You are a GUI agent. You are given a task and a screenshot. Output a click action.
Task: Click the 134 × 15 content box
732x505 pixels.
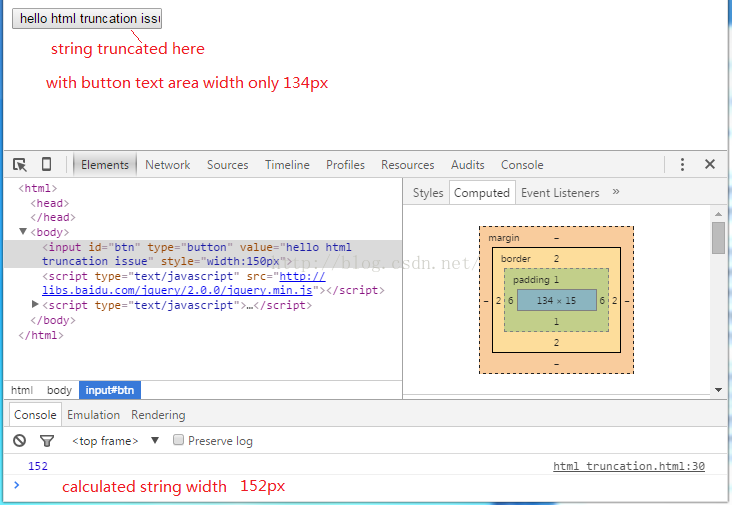(x=556, y=300)
